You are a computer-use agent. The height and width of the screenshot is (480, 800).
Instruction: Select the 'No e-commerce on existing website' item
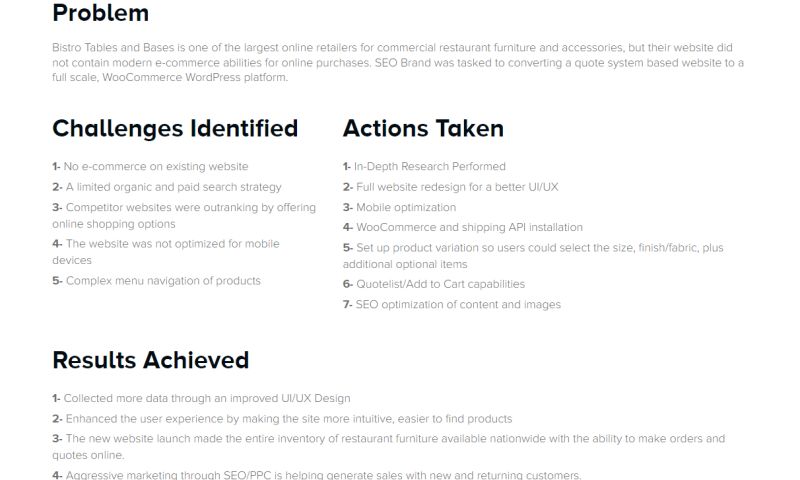[x=150, y=167]
